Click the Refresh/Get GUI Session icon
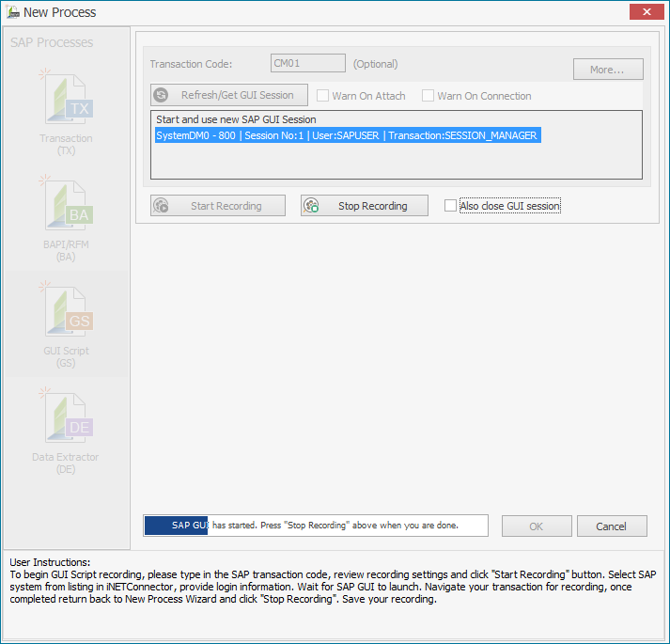The image size is (670, 644). [x=162, y=96]
